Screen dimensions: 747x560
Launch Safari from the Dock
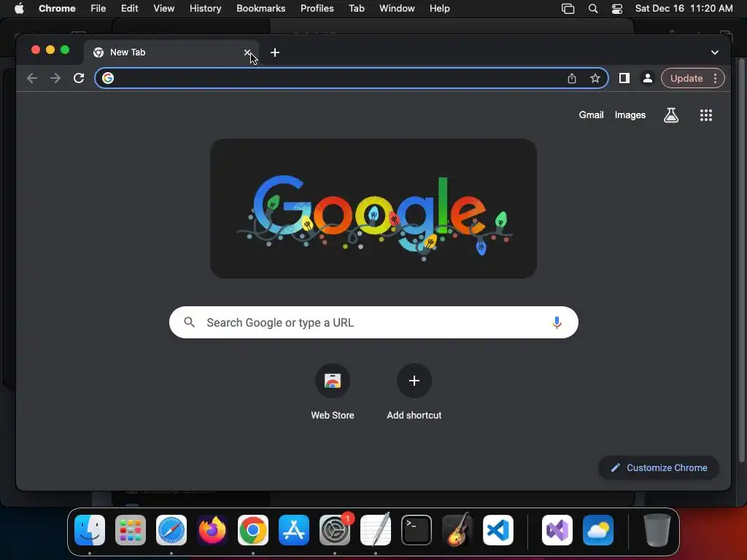pyautogui.click(x=171, y=530)
